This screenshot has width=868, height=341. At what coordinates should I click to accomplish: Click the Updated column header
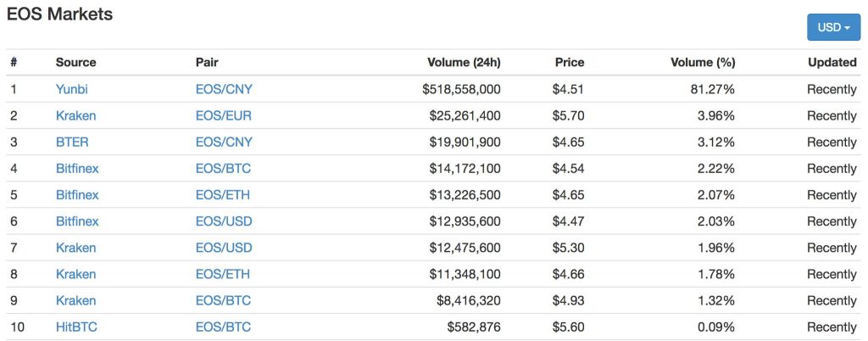click(x=832, y=62)
